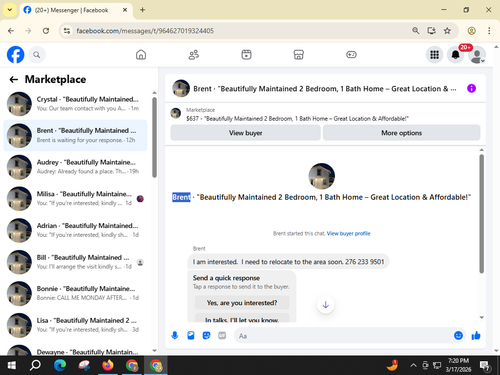Click Brent's message with phone number
This screenshot has width=500, height=375.
(288, 262)
